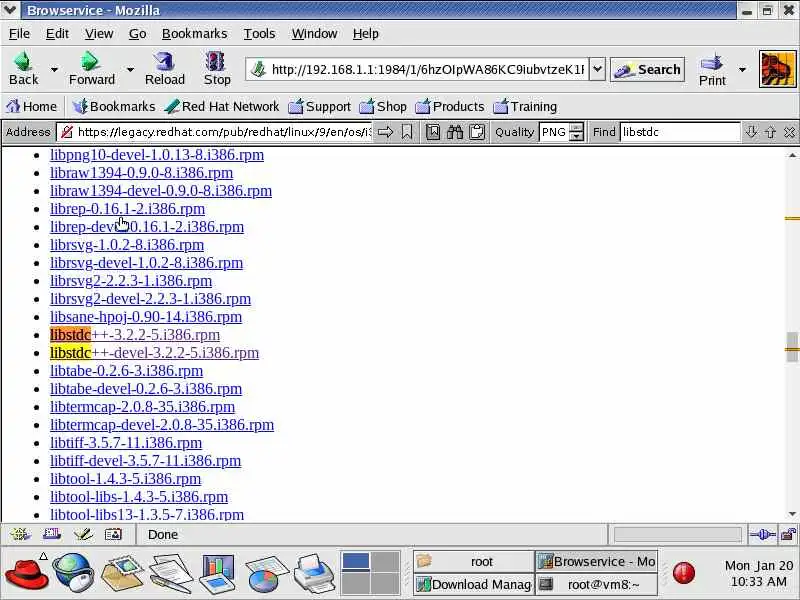Open libstdc++-devel-3.2.2-5.i386.rpm link
The height and width of the screenshot is (600, 800).
coord(155,353)
